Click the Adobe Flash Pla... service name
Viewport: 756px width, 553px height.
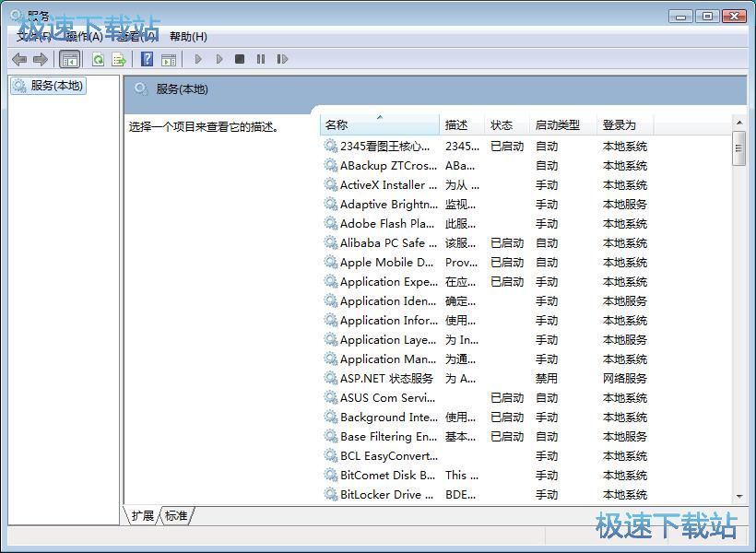[387, 223]
